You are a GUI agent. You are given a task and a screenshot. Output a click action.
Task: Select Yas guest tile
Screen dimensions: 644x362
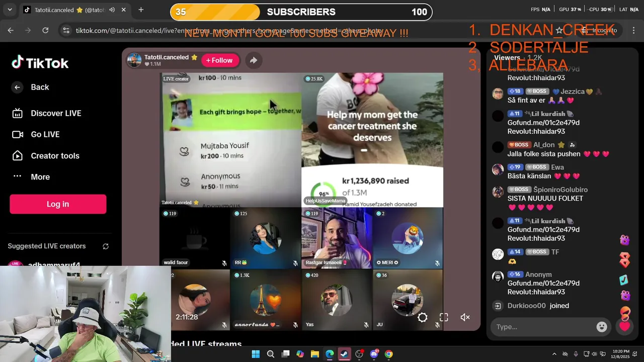tap(337, 300)
